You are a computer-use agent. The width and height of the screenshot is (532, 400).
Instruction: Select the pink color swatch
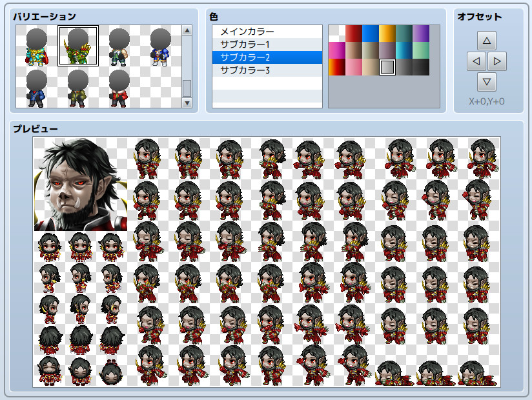click(x=354, y=67)
